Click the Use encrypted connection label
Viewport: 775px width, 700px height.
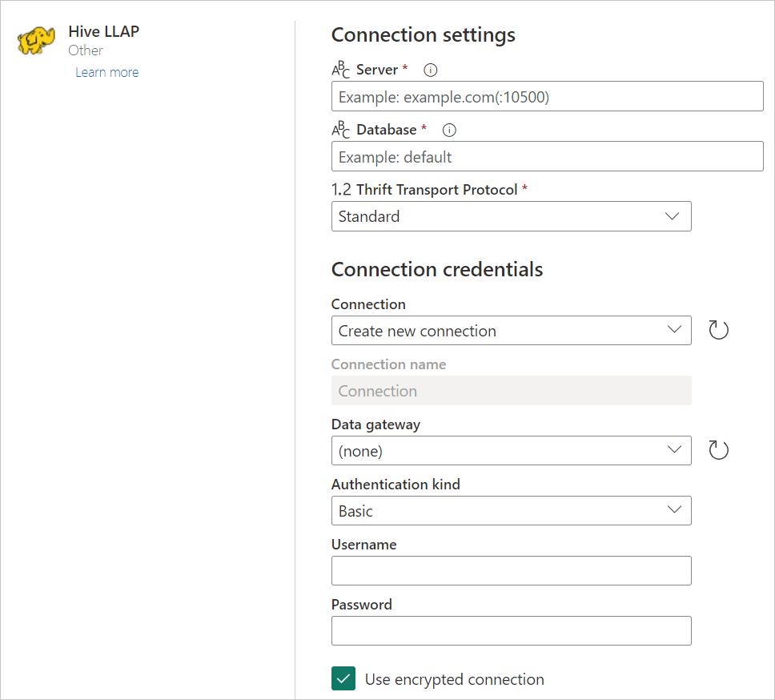click(x=454, y=679)
